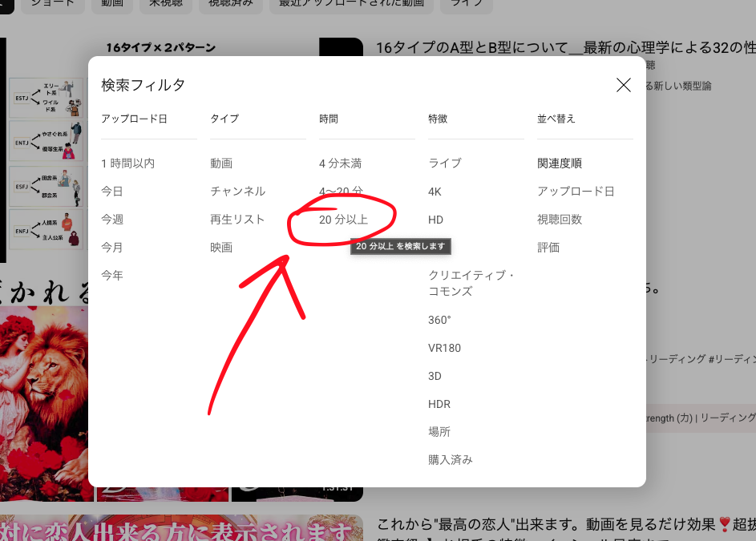Choose 今月 upload date filter
The image size is (756, 541).
(112, 248)
